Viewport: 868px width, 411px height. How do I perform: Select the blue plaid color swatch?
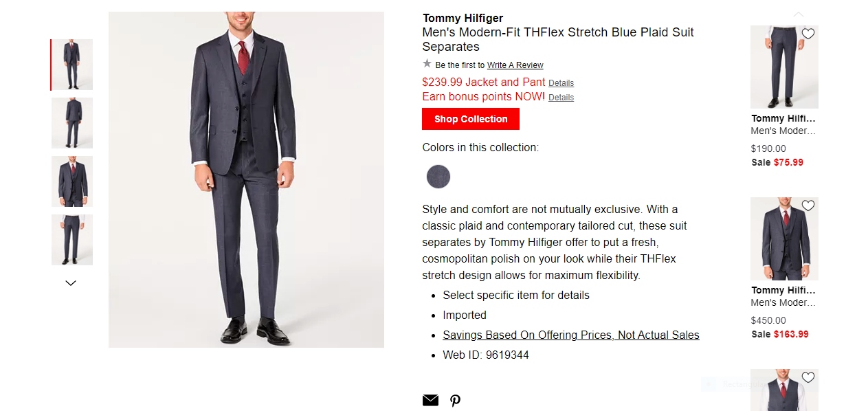[x=438, y=177]
